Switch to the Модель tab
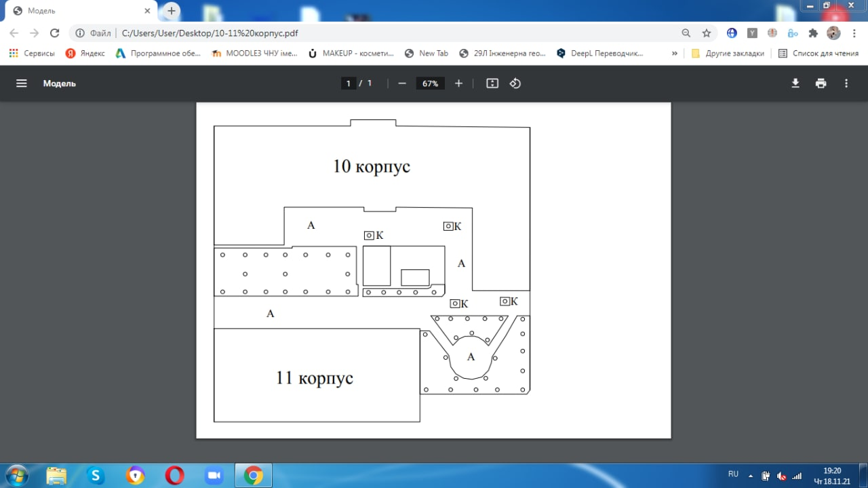This screenshot has height=488, width=868. click(81, 11)
